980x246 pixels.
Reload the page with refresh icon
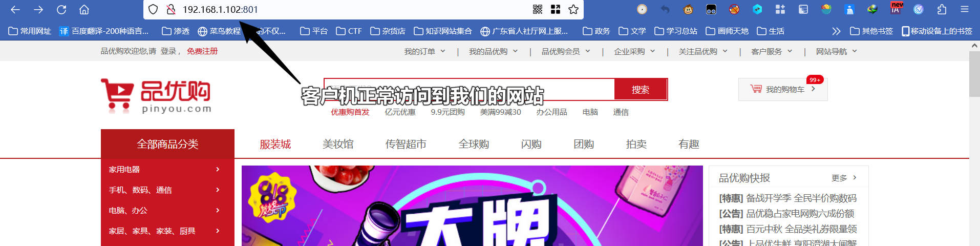(61, 9)
